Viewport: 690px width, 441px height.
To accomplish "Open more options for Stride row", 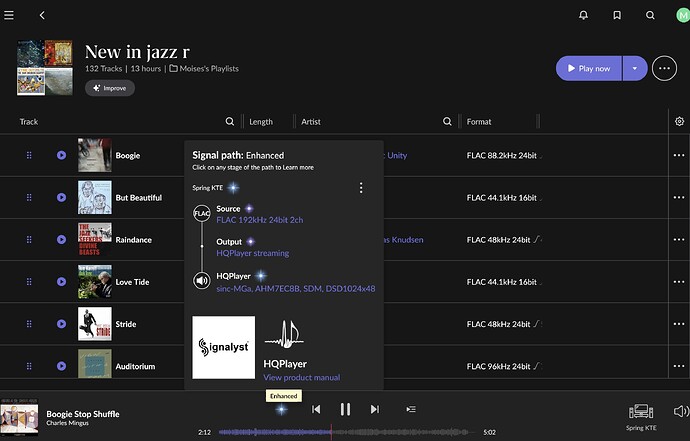I will [679, 324].
